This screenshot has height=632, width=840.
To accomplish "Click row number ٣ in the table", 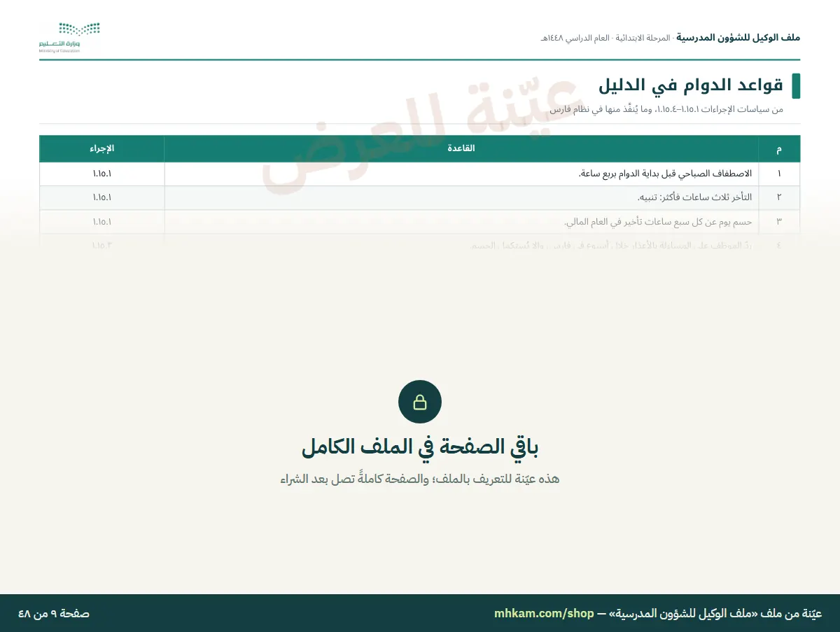I will pos(779,222).
